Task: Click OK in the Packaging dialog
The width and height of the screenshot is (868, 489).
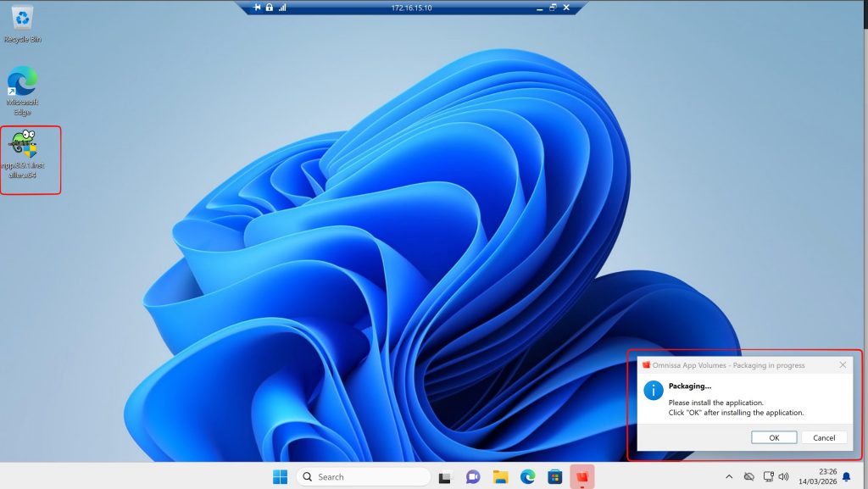Action: pyautogui.click(x=774, y=437)
